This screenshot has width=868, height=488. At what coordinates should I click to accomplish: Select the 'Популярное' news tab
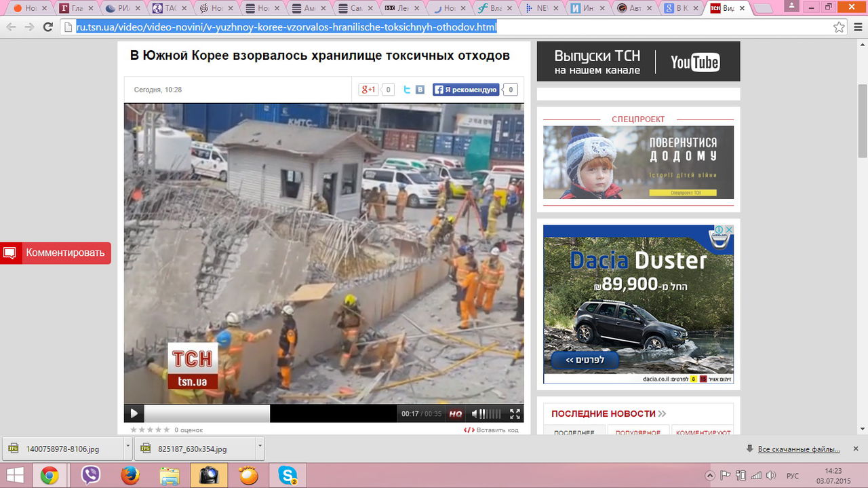point(638,432)
